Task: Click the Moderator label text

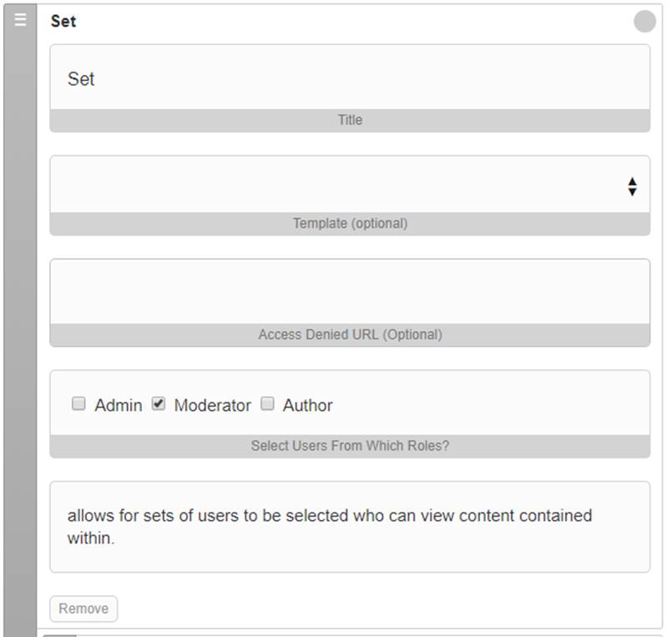Action: (213, 405)
